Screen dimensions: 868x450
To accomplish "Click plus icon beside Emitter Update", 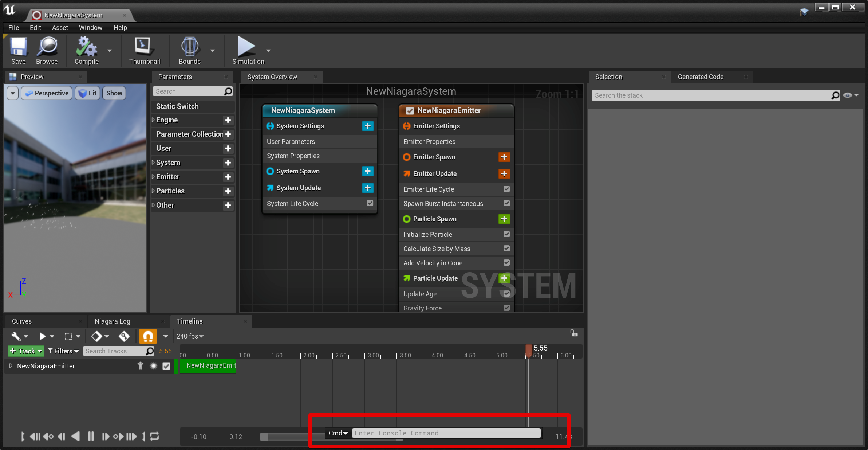I will 504,174.
